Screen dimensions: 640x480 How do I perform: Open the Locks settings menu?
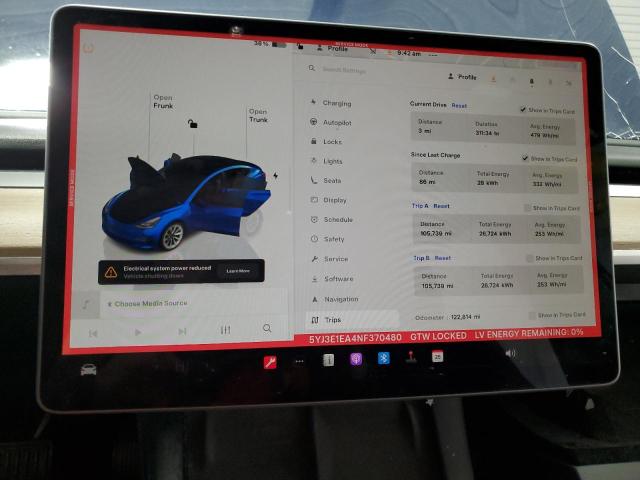point(327,142)
